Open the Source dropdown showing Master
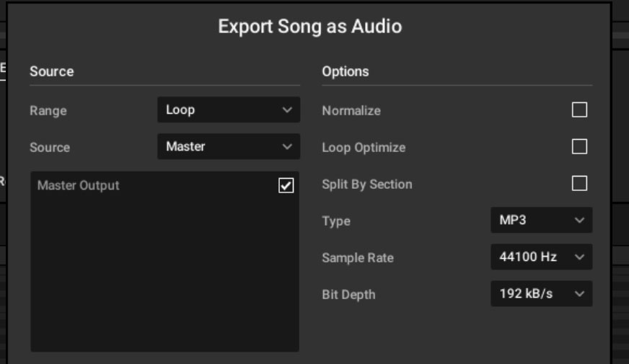 [229, 146]
